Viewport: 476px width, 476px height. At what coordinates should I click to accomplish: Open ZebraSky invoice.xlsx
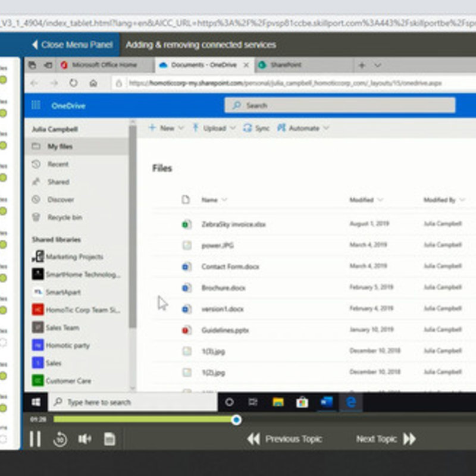point(233,224)
